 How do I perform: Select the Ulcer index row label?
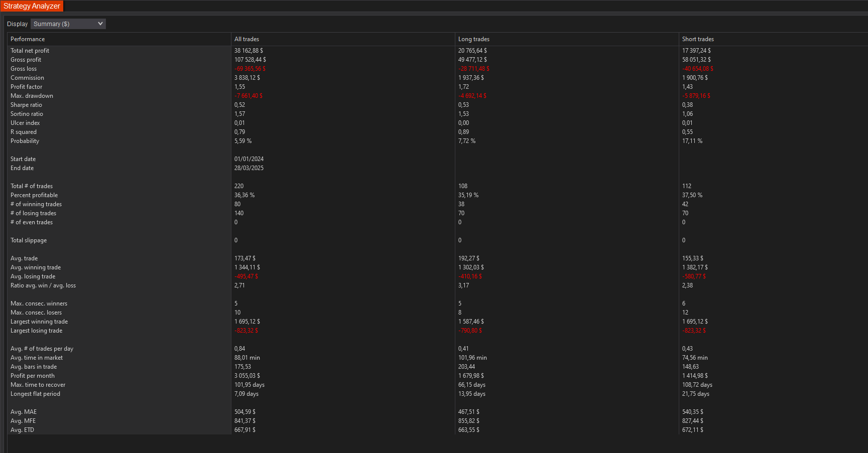click(x=25, y=123)
